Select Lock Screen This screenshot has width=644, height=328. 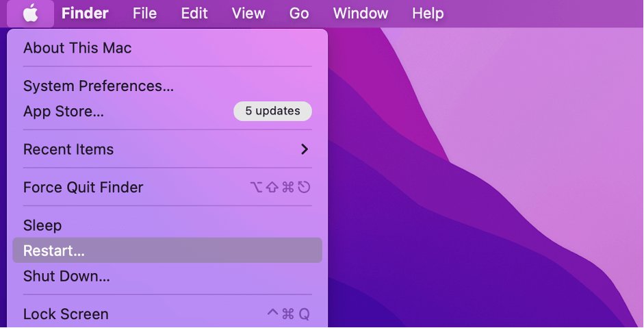[66, 314]
